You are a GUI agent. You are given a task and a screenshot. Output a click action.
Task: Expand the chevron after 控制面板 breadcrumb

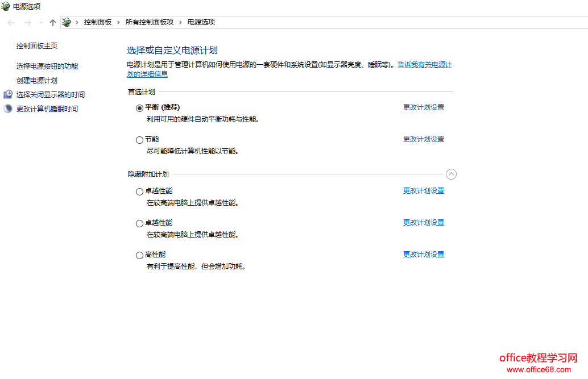[x=119, y=22]
